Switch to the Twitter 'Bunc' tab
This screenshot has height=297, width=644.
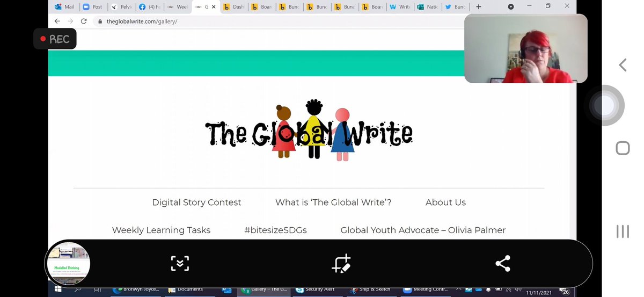[456, 7]
